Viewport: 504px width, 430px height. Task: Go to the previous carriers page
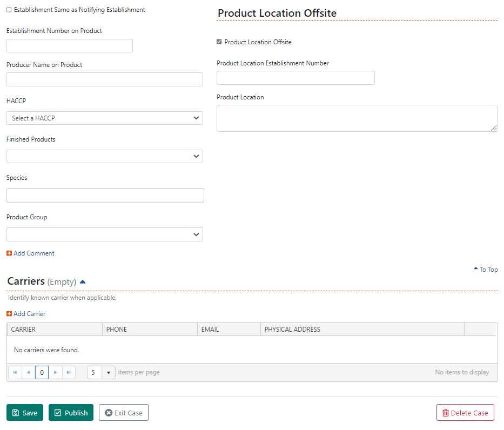click(28, 372)
